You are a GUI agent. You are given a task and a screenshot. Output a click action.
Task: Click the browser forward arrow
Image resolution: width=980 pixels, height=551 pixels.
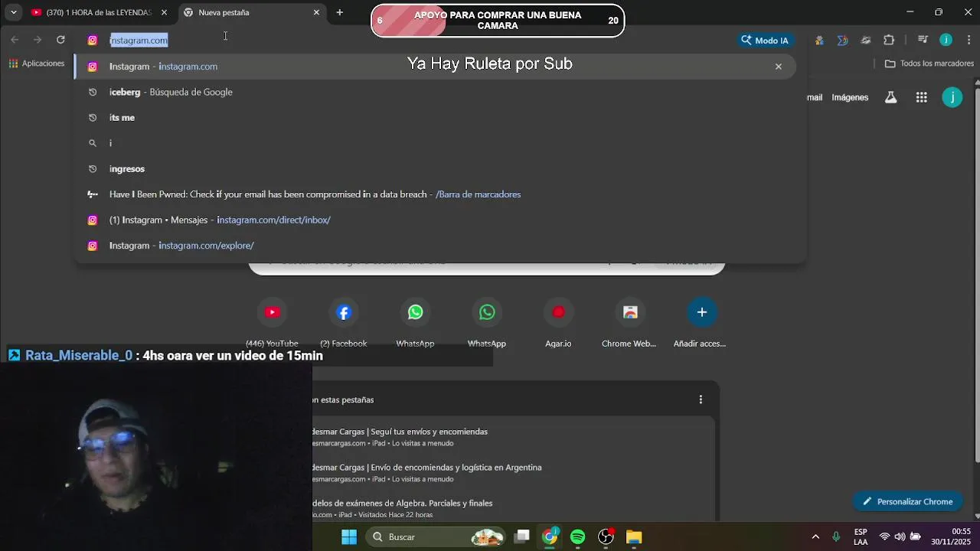coord(37,40)
